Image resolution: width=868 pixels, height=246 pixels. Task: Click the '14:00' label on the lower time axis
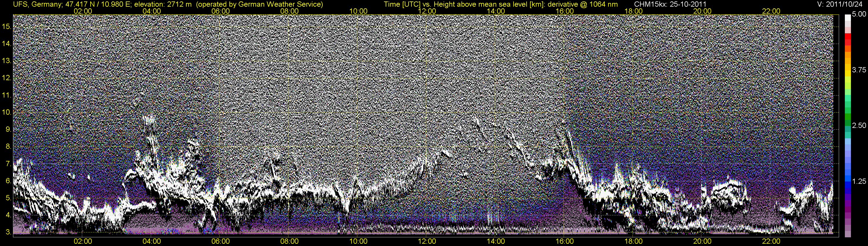click(496, 241)
